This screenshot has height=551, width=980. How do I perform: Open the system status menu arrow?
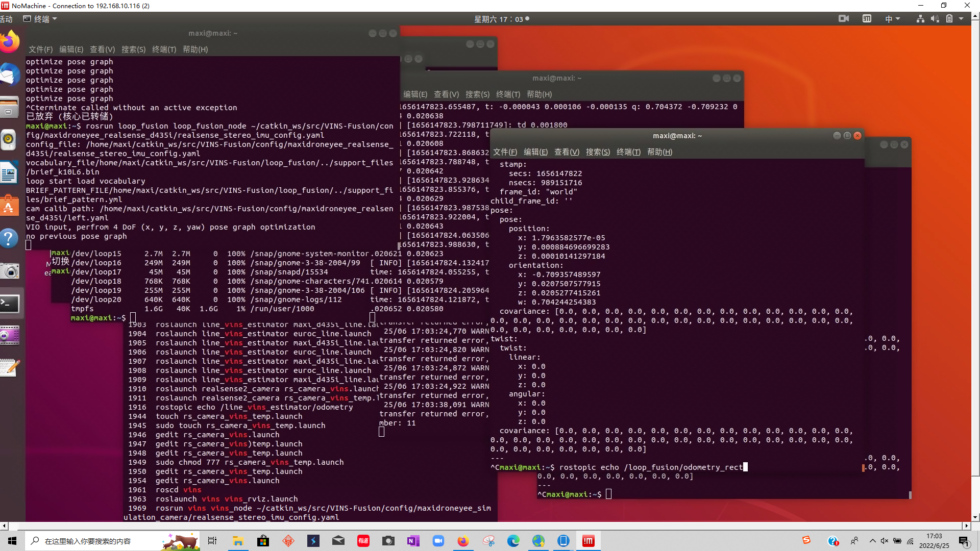pos(961,19)
